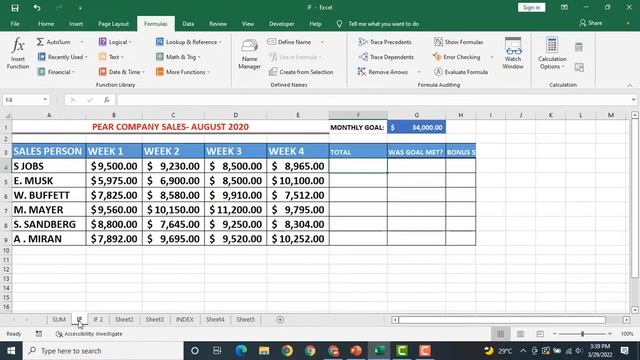Viewport: 640px width, 360px height.
Task: Open the Text functions list
Action: 111,57
